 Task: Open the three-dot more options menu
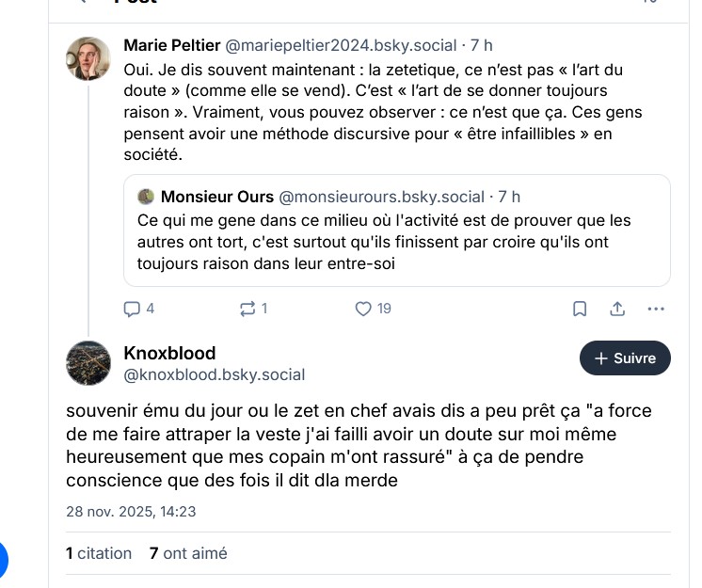pos(657,309)
